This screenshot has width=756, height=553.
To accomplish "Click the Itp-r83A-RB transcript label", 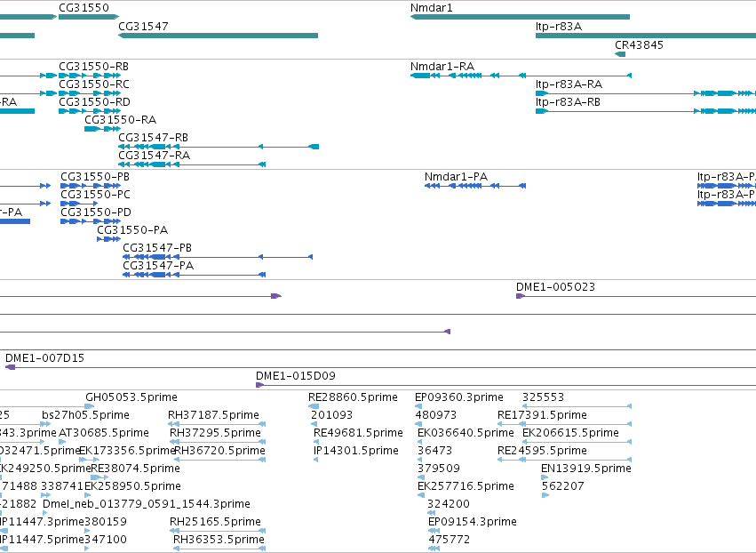I will (x=568, y=102).
